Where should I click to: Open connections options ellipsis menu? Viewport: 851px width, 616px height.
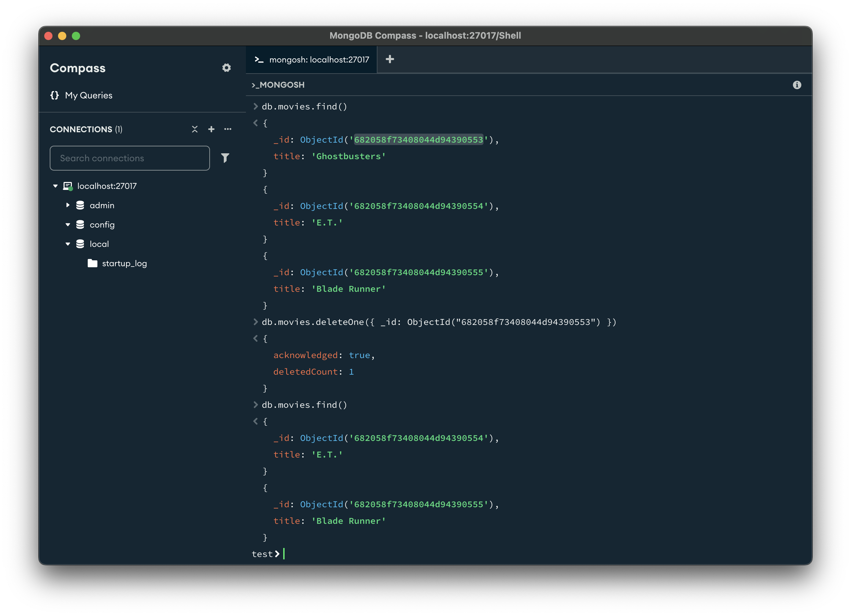click(x=228, y=129)
